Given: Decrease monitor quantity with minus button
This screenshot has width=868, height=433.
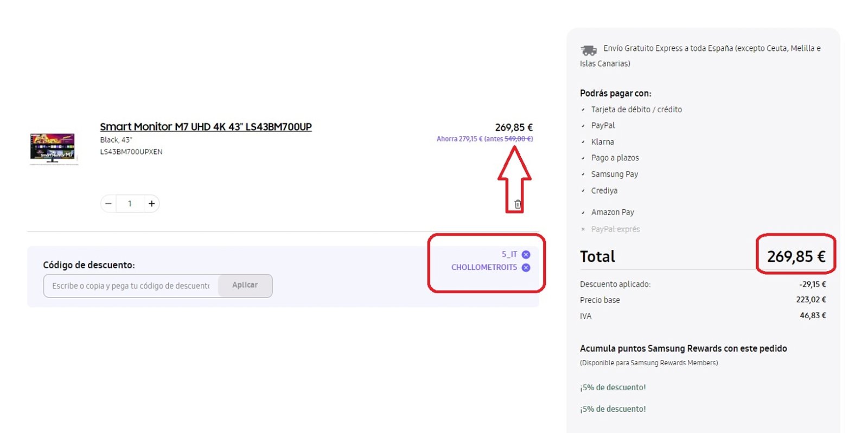Looking at the screenshot, I should (x=108, y=204).
